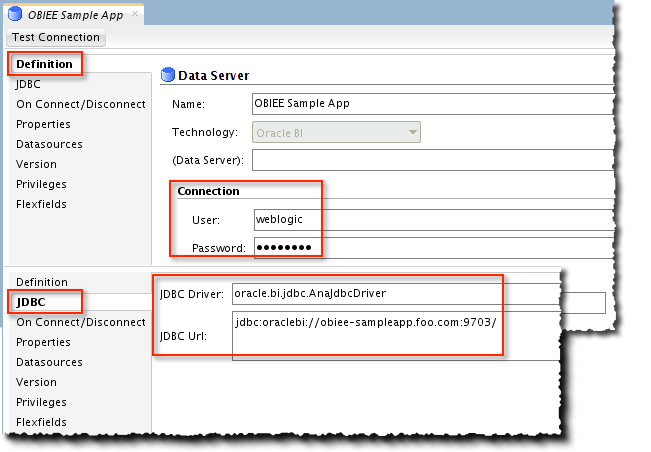Select Datasources in the lower side list
Viewport: 651px width, 452px height.
[49, 362]
